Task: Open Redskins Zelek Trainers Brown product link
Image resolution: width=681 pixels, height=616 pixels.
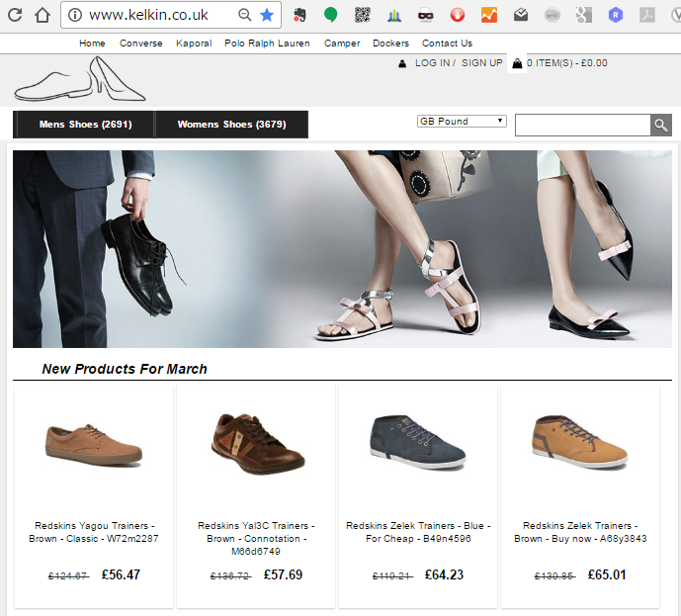Action: (580, 532)
